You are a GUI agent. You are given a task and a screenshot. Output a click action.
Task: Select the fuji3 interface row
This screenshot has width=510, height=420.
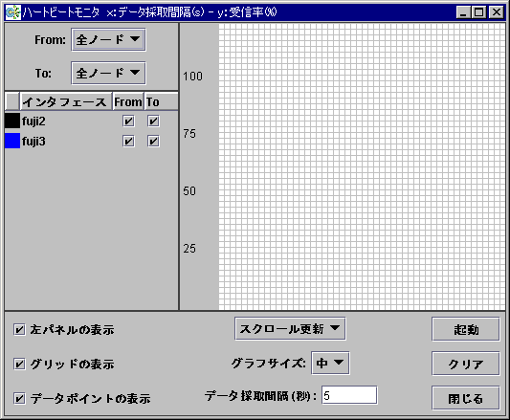pos(92,142)
